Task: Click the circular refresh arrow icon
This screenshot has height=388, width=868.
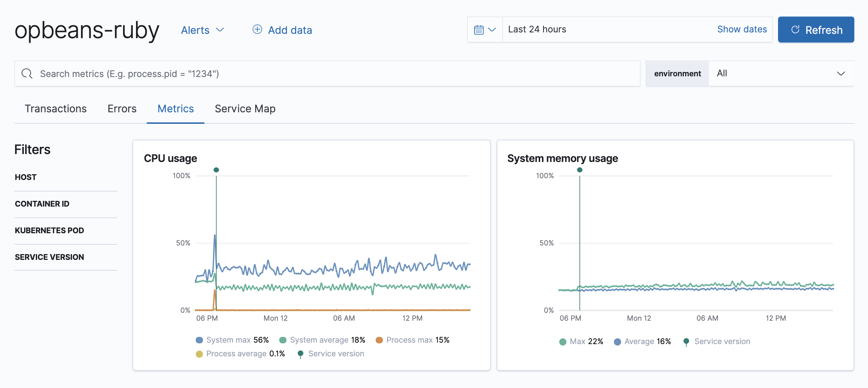Action: (795, 30)
